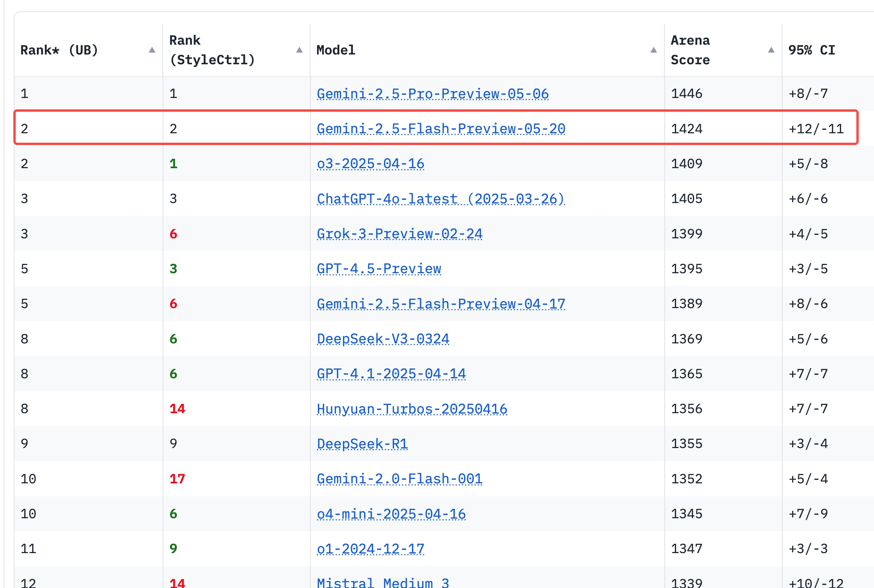
Task: Click red StyleCtrl rank 6 in Grok-3 row
Action: [x=174, y=234]
